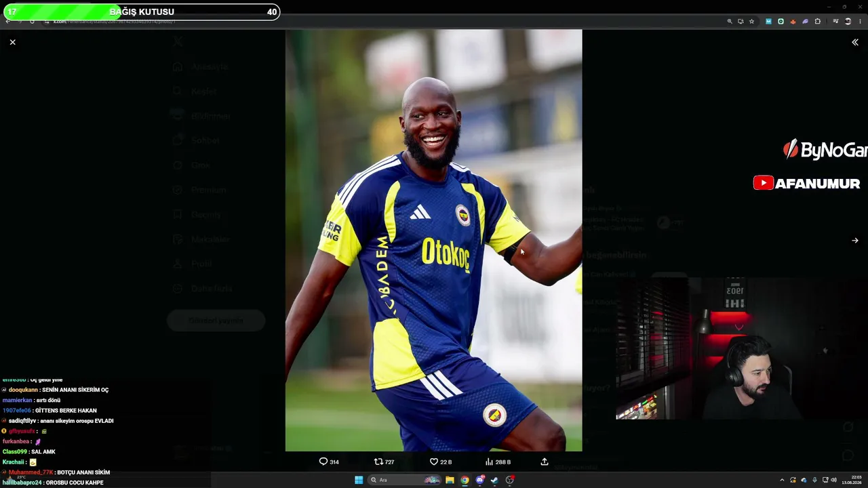Open the orange fox browser extension
The image size is (868, 488).
tap(793, 22)
